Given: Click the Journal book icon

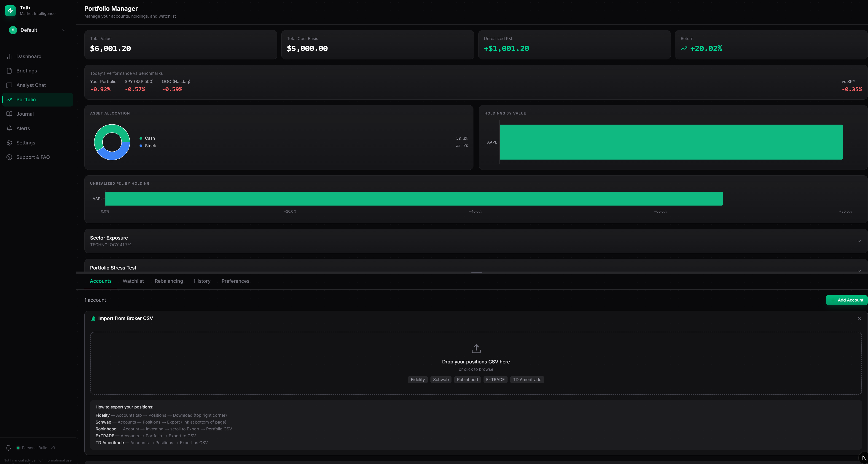Looking at the screenshot, I should point(9,114).
